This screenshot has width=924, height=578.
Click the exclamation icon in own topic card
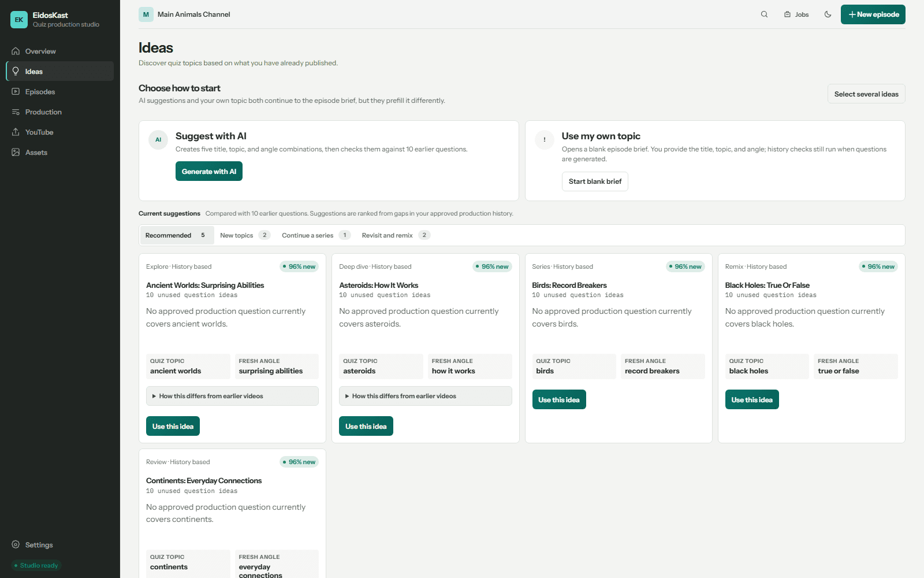tap(545, 140)
